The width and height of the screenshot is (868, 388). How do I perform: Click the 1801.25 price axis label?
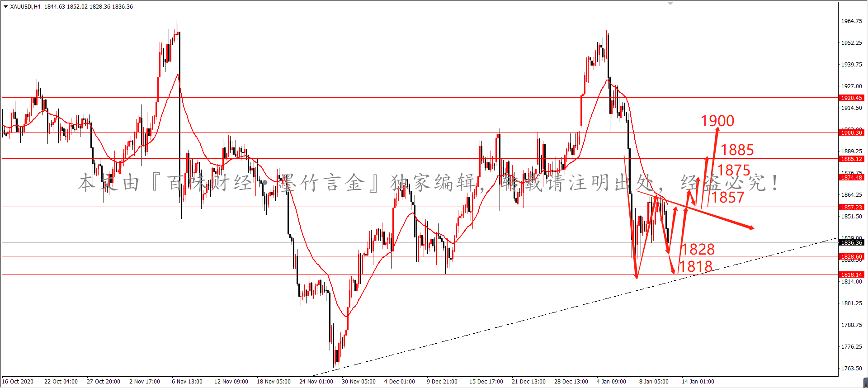tap(851, 303)
